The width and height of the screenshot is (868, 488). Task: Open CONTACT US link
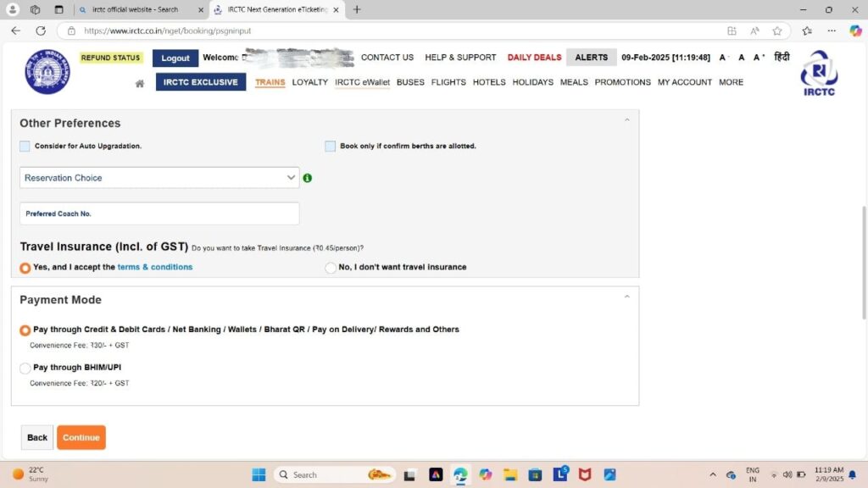(x=387, y=58)
